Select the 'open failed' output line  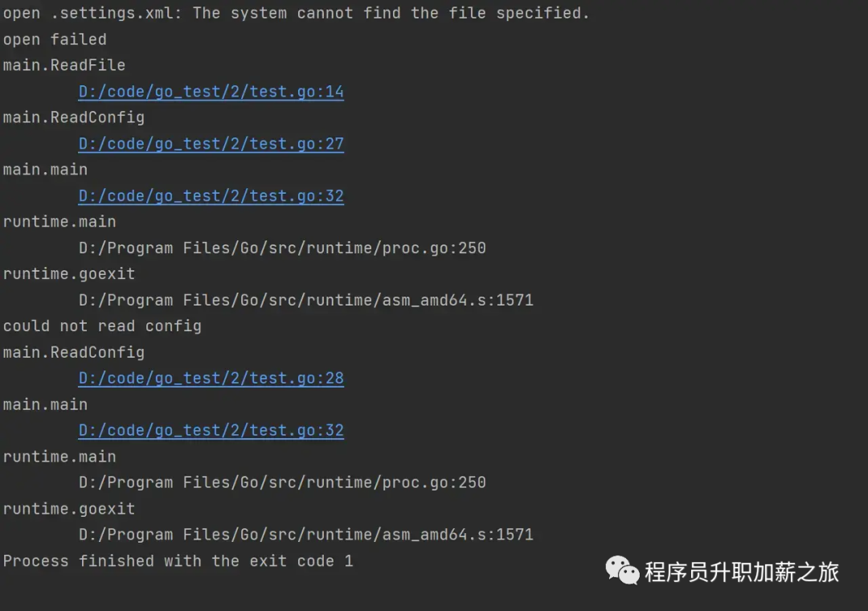click(55, 39)
